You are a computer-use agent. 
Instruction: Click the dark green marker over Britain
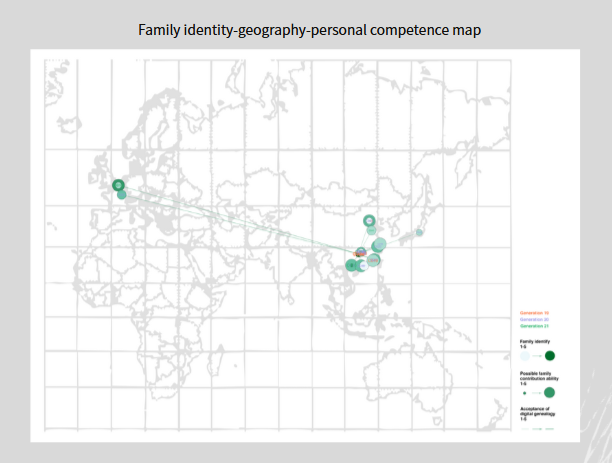pos(118,185)
